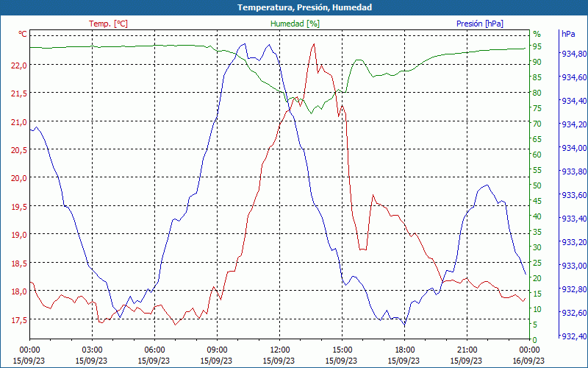Click the 60 humidity axis value

pos(537,155)
